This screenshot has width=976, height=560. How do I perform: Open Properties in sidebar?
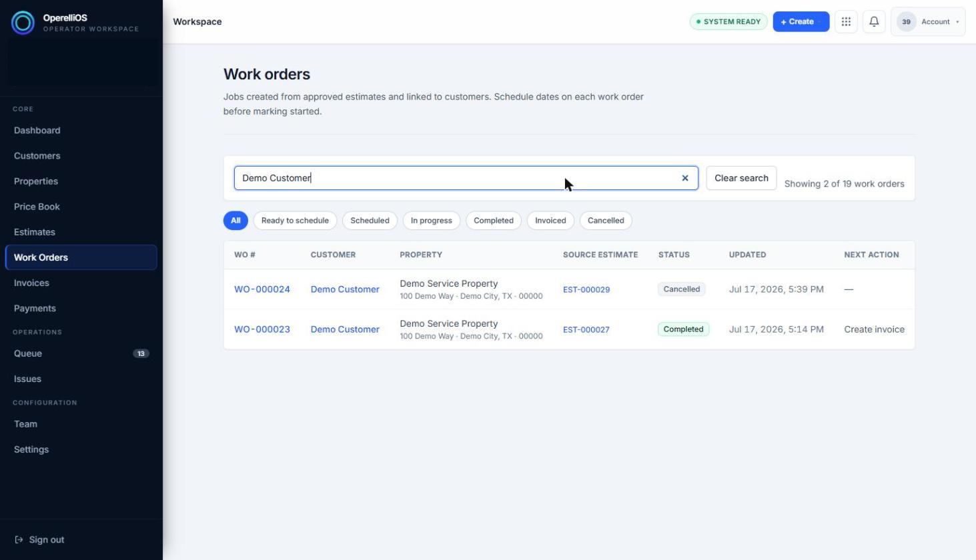pos(81,181)
